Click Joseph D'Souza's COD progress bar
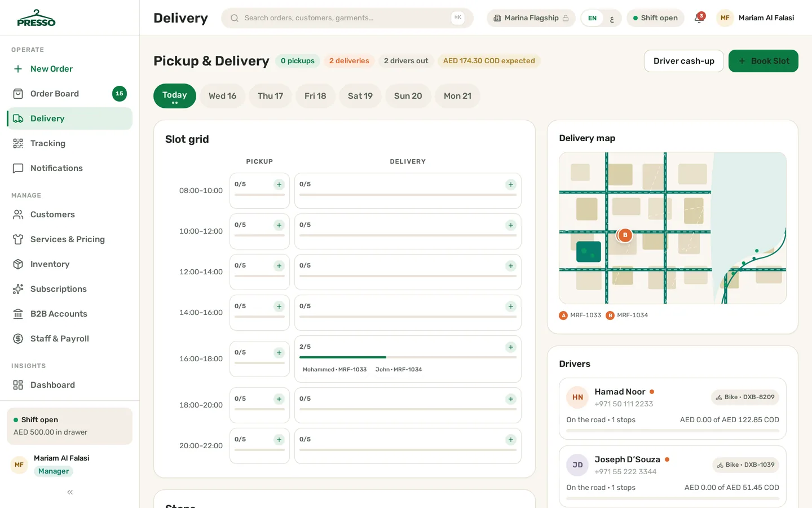812x508 pixels. coord(673,498)
